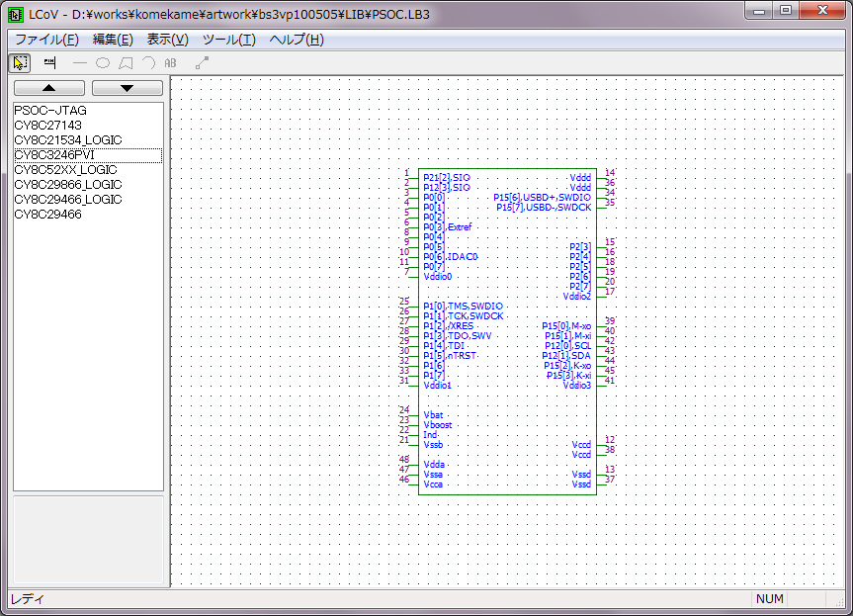853x616 pixels.
Task: Click the P15[3],K-xi pin label
Action: coord(568,376)
